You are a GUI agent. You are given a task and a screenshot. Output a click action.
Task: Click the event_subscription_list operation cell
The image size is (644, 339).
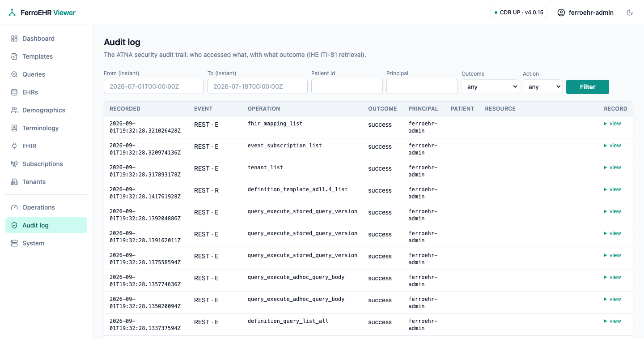coord(285,146)
